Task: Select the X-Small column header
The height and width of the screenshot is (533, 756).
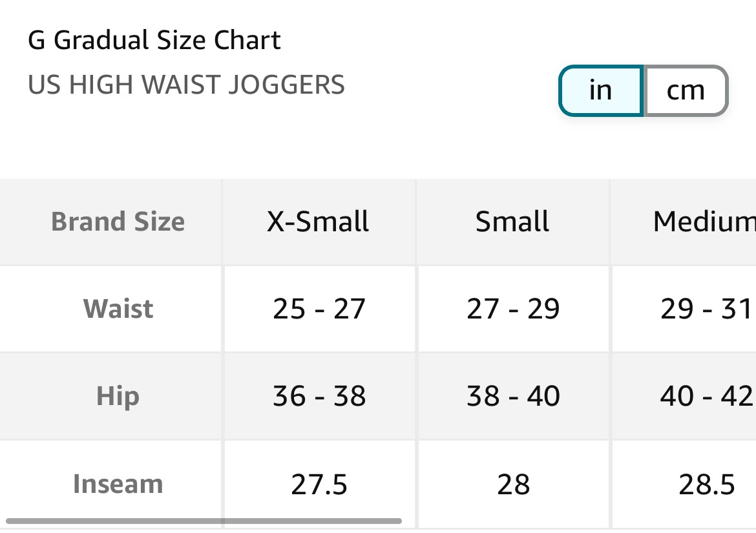Action: point(318,222)
